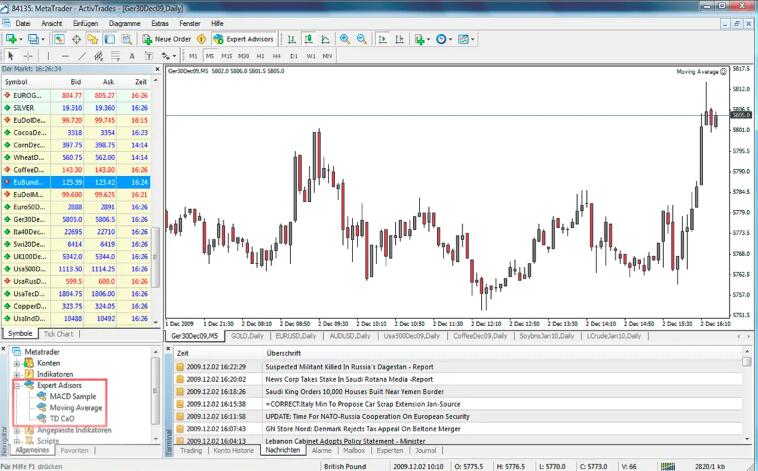Expand the Indikatoren tree node
This screenshot has width=758, height=471.
[x=17, y=373]
